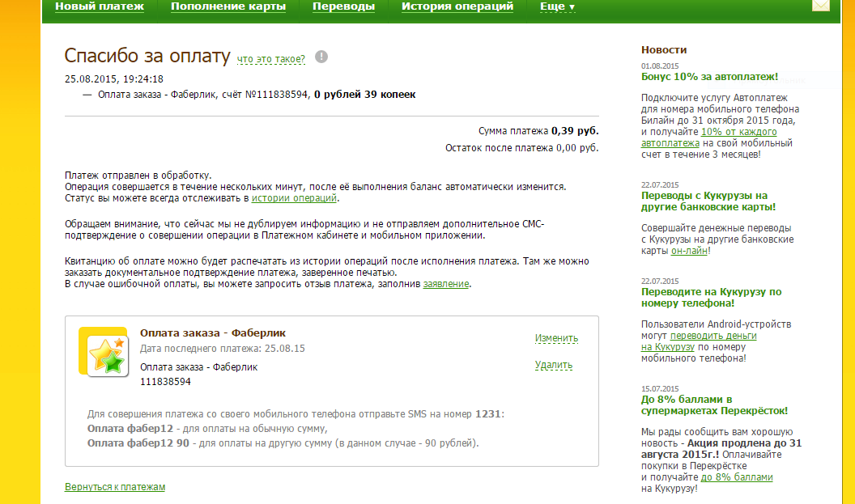The image size is (855, 504).
Task: Follow the 10% от каждого автоплатежа link
Action: coord(709,138)
